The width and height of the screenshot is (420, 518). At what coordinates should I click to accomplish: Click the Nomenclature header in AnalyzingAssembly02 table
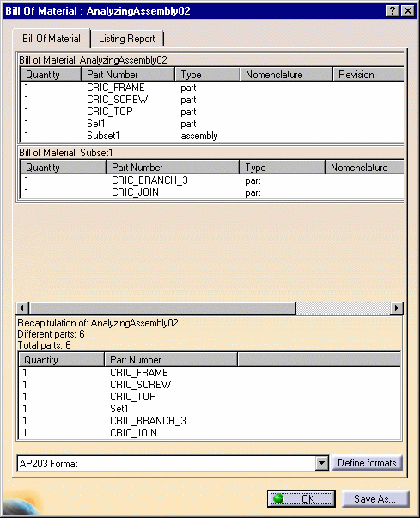click(286, 75)
